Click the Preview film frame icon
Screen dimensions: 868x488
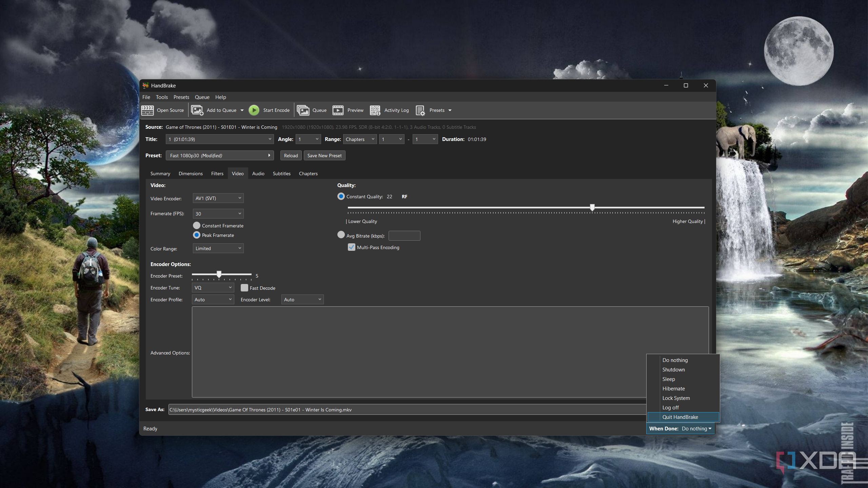338,110
